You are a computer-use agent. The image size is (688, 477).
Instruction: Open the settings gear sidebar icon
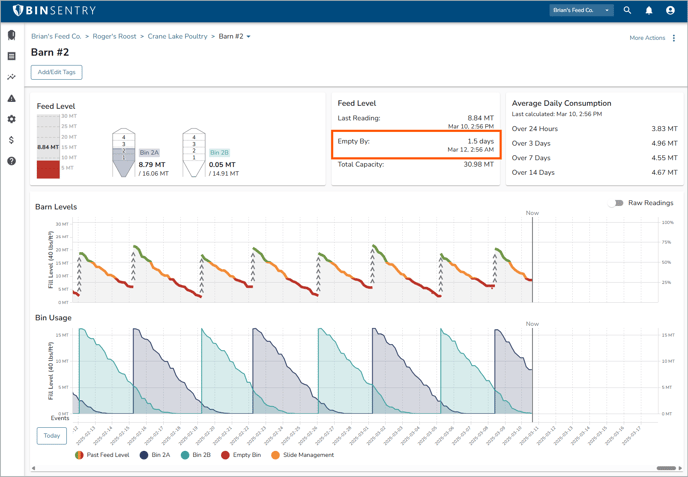12,119
